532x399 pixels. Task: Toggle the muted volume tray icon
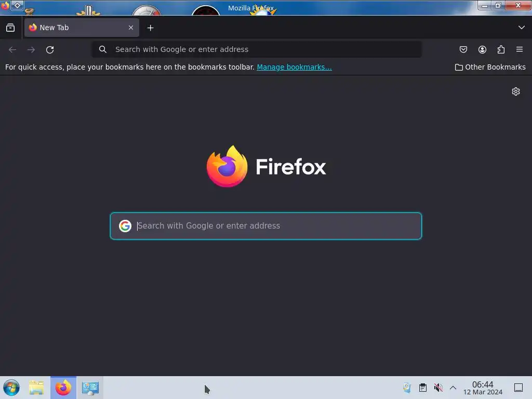(438, 388)
